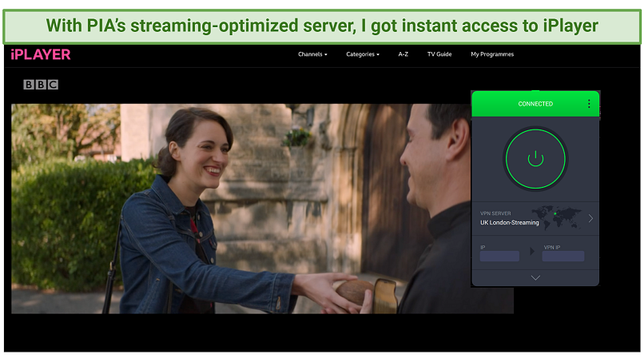
Task: Toggle the PIA VPN power button
Action: [x=535, y=159]
